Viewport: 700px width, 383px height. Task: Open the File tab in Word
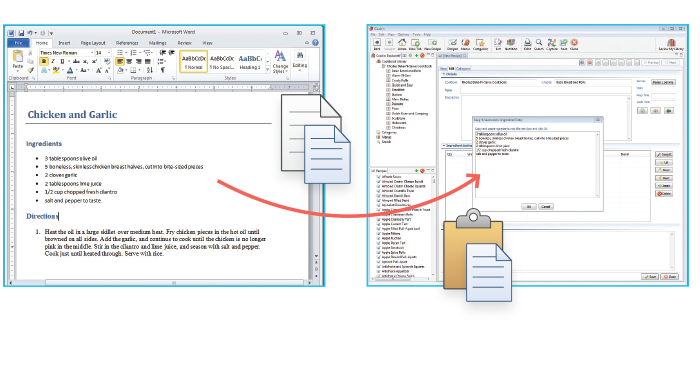point(18,43)
